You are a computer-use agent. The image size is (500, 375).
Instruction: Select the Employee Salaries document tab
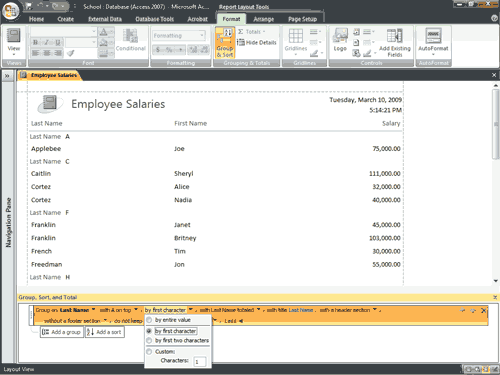tap(49, 75)
